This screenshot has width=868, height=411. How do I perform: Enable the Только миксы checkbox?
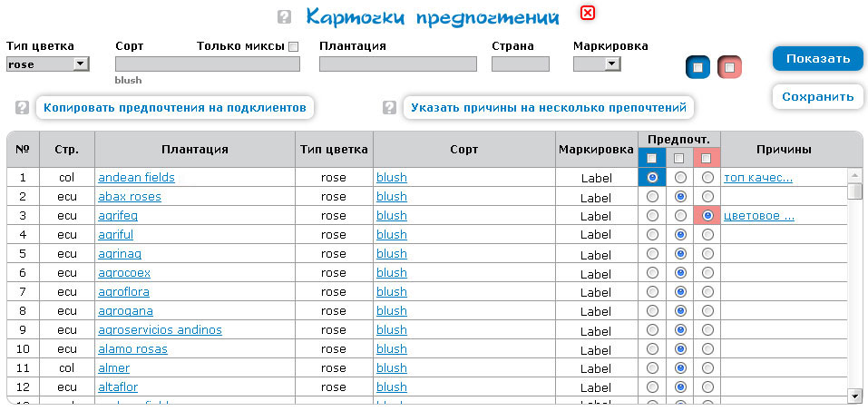tap(293, 46)
